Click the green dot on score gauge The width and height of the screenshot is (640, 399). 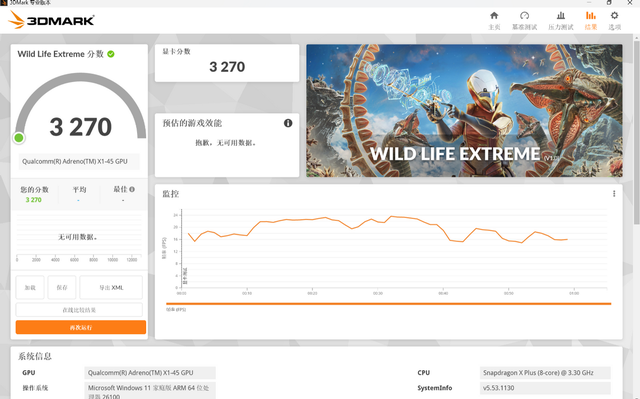click(x=18, y=138)
